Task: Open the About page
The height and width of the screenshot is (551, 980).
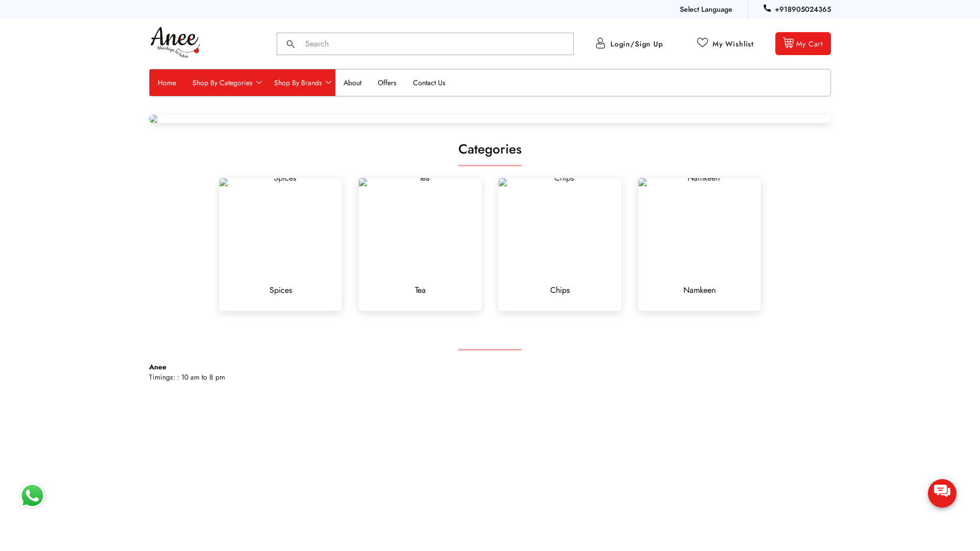Action: [352, 83]
